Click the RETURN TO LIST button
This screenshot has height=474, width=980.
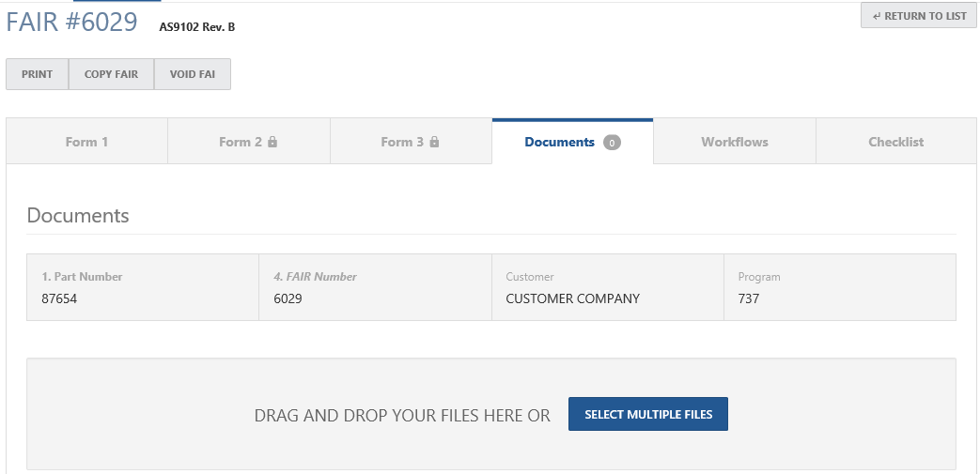click(919, 16)
